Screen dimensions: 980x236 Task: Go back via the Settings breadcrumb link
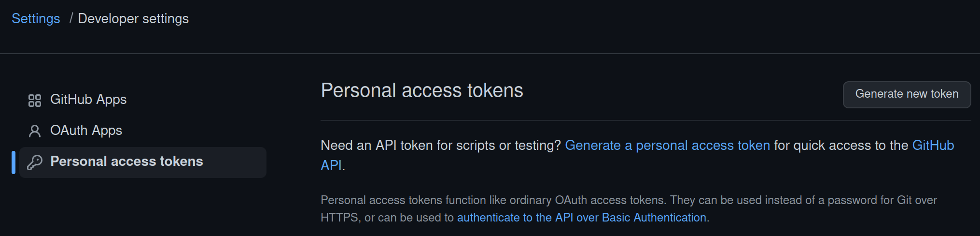[x=36, y=18]
